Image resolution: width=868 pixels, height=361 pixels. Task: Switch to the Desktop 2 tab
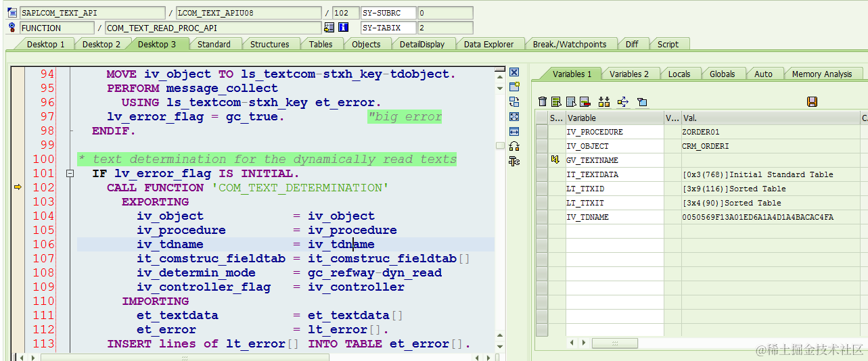coord(101,44)
